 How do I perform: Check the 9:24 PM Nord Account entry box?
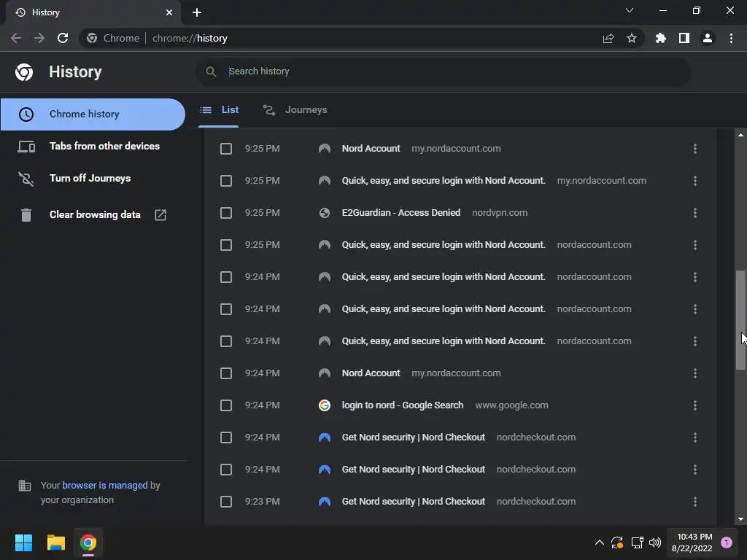tap(226, 373)
